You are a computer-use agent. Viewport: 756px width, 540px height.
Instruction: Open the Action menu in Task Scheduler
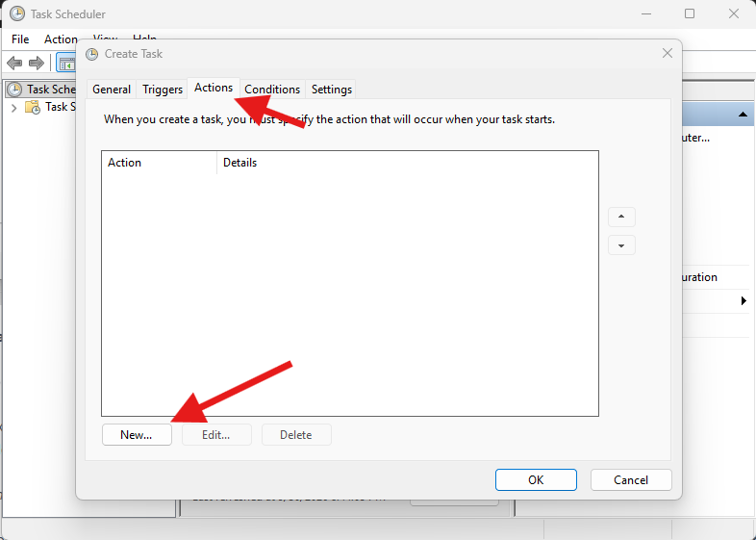click(x=61, y=39)
